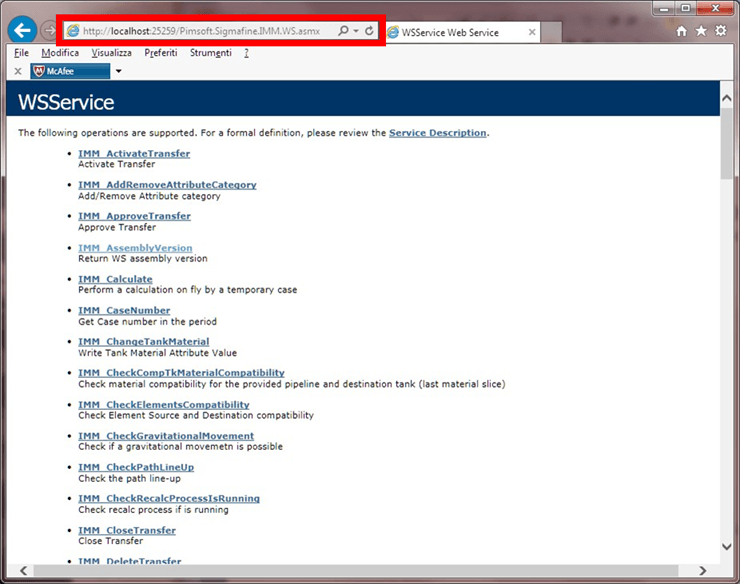Open the Service Description link
Image resolution: width=740 pixels, height=584 pixels.
pyautogui.click(x=437, y=133)
